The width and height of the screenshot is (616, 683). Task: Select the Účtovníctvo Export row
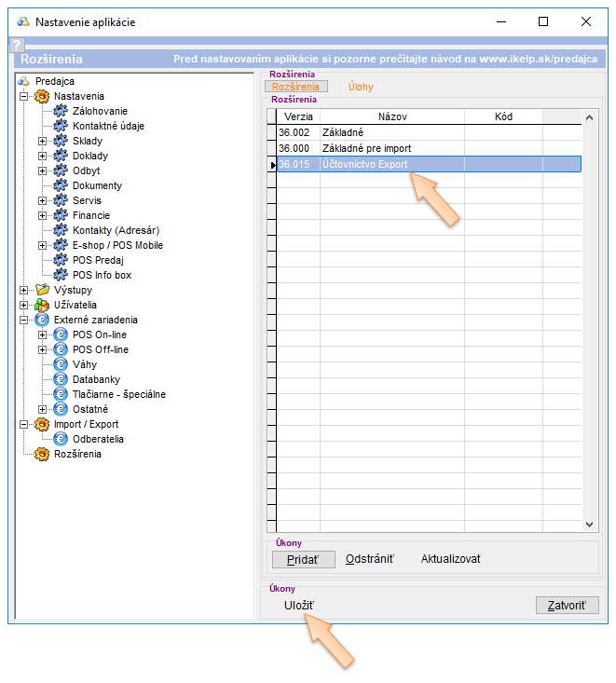coord(429,164)
